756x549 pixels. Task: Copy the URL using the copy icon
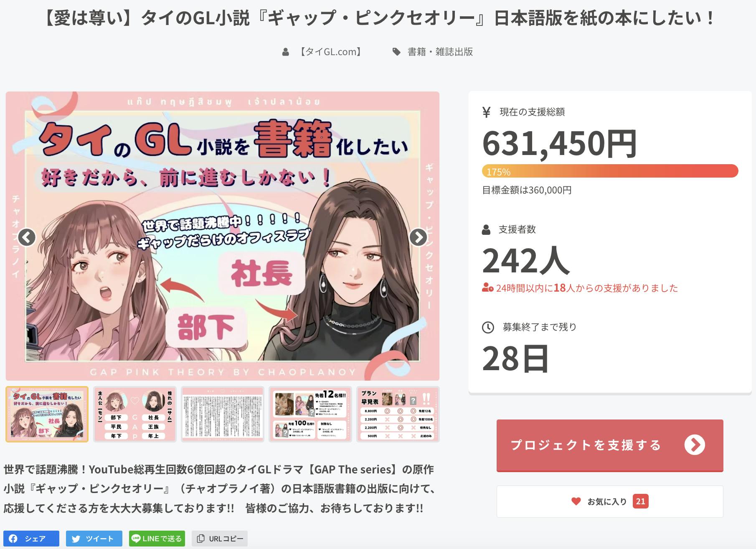(x=200, y=539)
